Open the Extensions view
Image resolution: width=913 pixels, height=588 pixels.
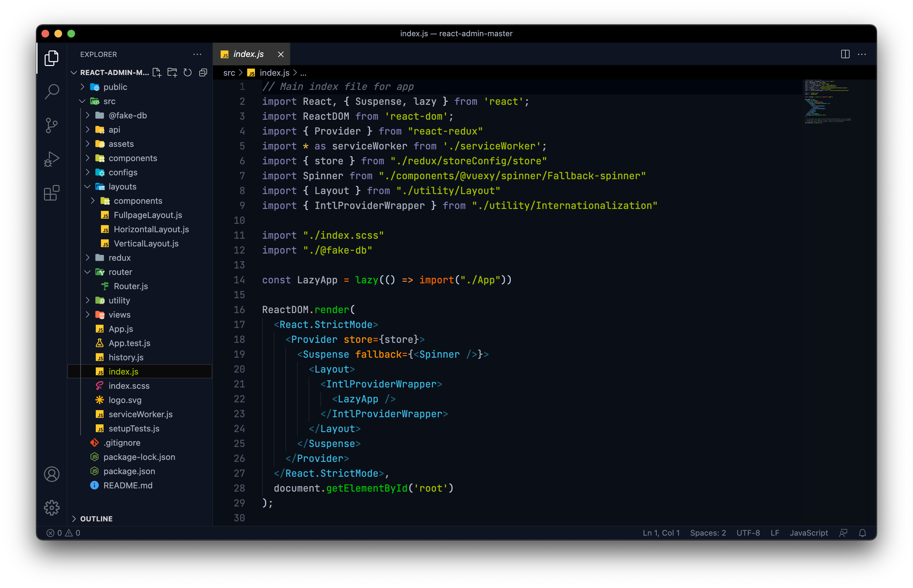tap(51, 193)
